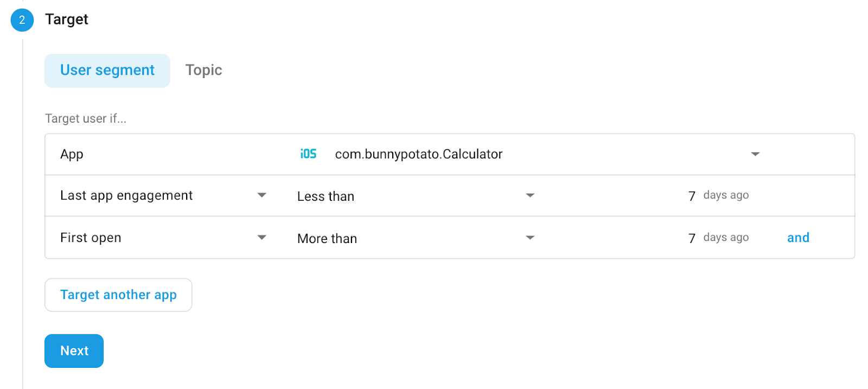
Task: Edit the Last app engagement days value
Action: click(692, 196)
